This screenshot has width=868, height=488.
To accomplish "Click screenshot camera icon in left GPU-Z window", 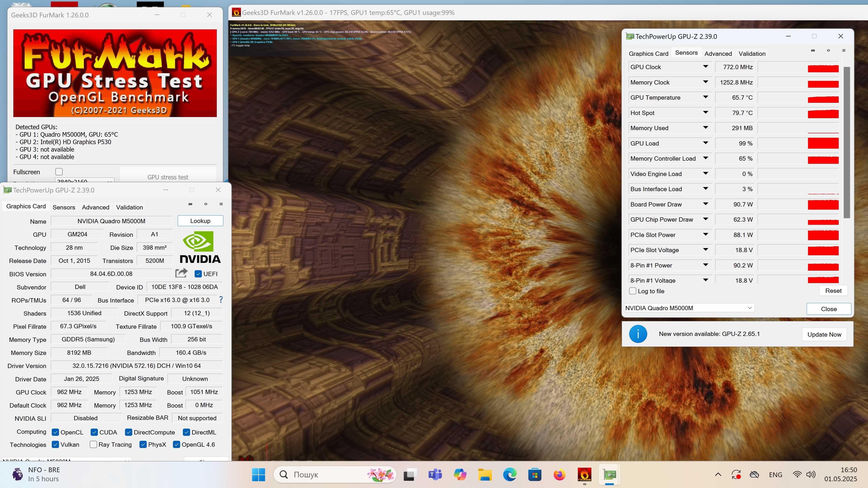I will [x=190, y=204].
